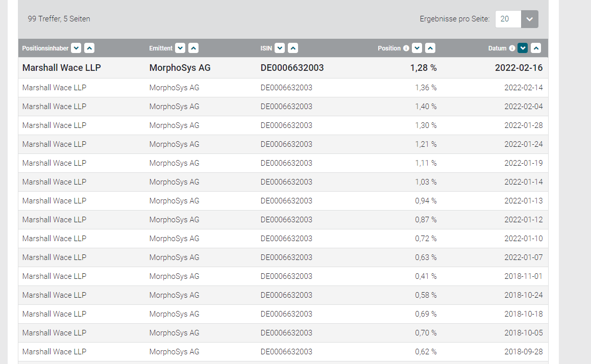This screenshot has width=591, height=364.
Task: Click the Datum column header label
Action: (497, 48)
